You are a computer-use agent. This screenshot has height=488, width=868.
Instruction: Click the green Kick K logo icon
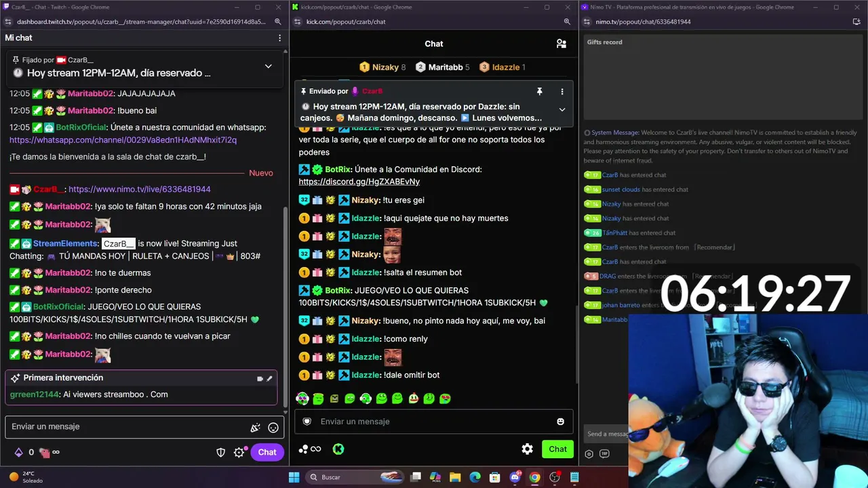tap(338, 449)
